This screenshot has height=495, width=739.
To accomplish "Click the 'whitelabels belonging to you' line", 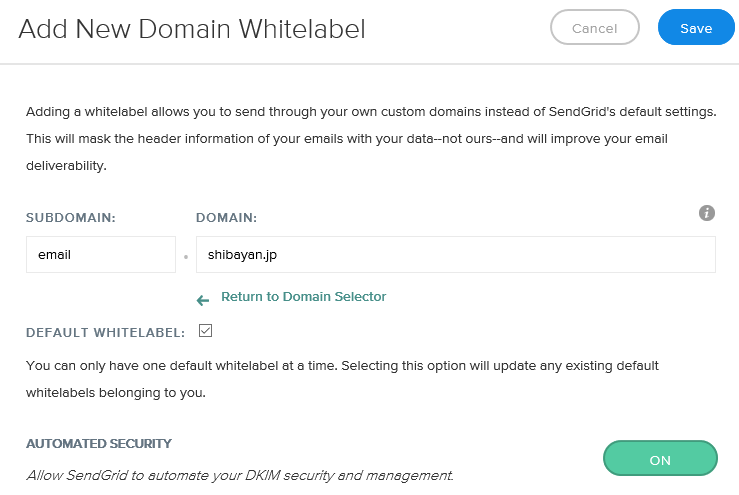I will coord(116,393).
